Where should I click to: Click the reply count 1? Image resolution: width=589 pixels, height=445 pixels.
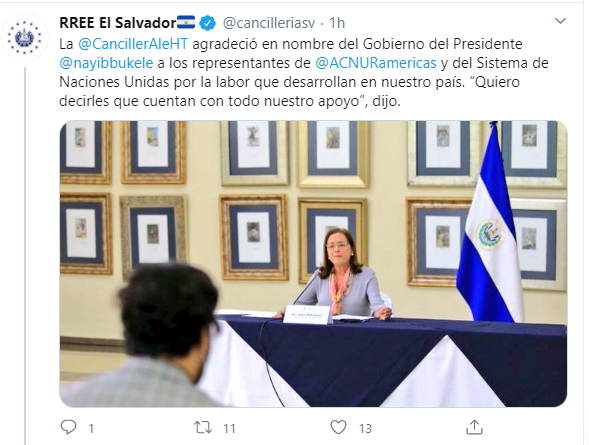(x=91, y=428)
